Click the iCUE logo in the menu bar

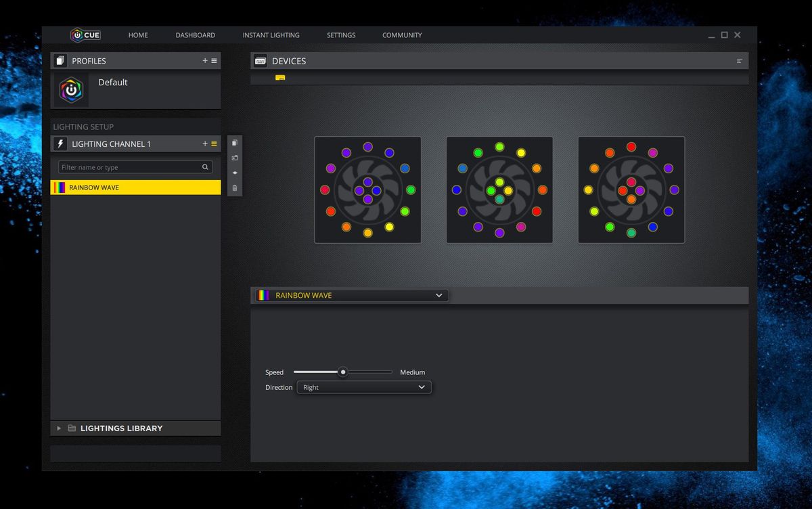point(85,35)
